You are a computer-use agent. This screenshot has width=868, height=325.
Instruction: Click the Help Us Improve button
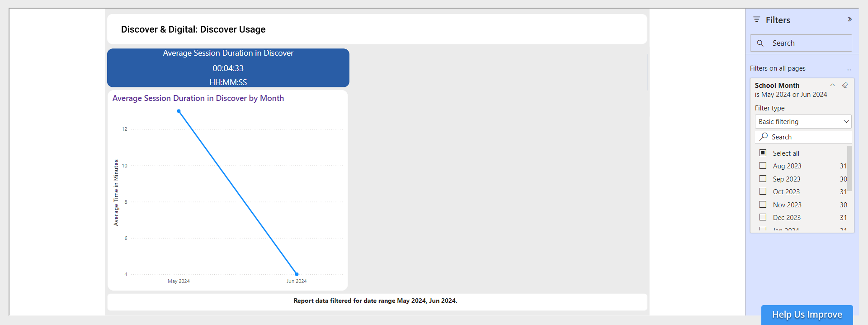click(x=807, y=315)
